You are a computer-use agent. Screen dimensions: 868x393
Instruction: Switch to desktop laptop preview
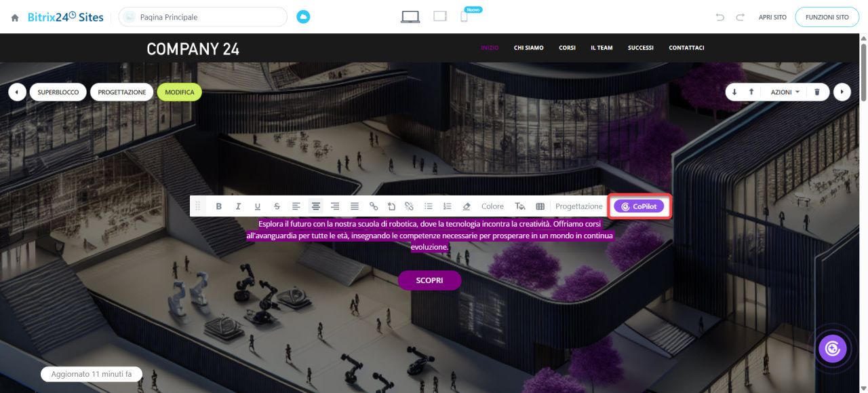click(410, 17)
